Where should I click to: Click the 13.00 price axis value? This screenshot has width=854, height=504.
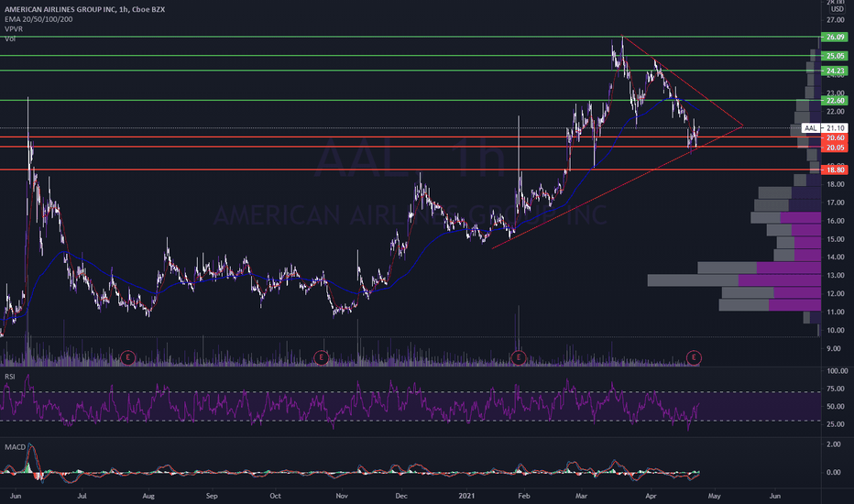(836, 276)
